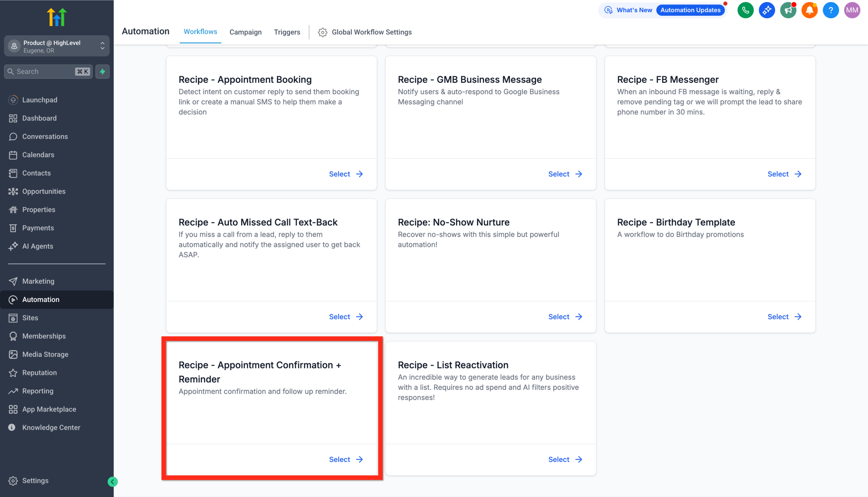Click the notifications bell icon
The width and height of the screenshot is (868, 497).
point(809,10)
